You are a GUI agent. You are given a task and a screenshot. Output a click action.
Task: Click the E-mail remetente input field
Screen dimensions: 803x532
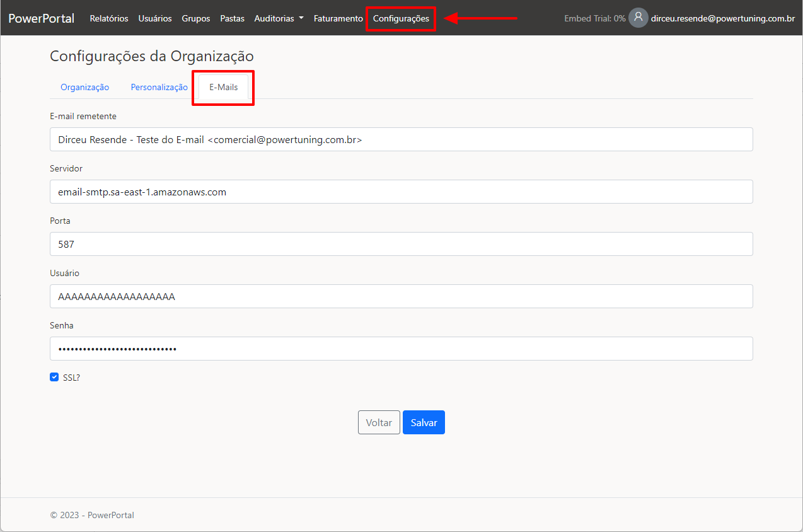tap(401, 139)
